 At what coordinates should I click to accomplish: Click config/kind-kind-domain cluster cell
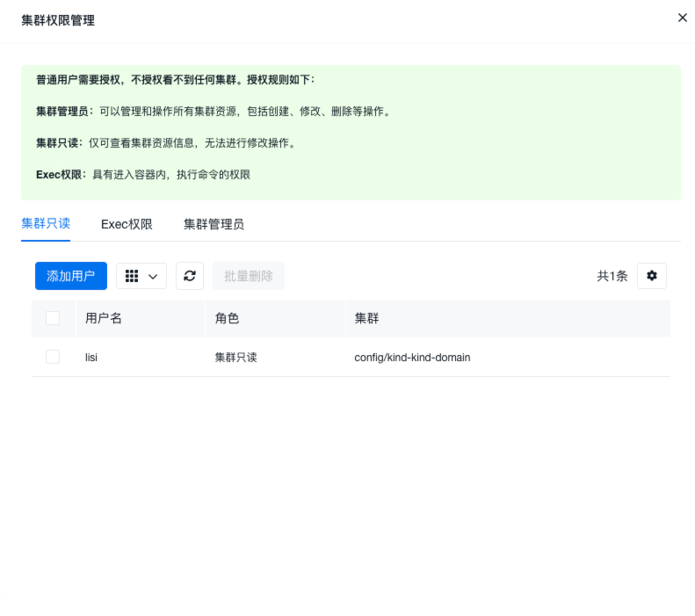(x=412, y=357)
